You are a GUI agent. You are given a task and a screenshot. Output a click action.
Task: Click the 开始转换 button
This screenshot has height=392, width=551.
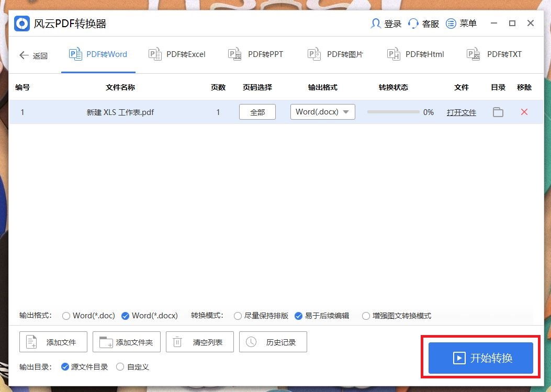[x=481, y=358]
